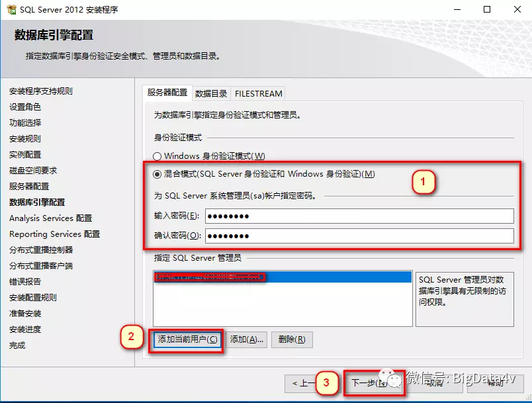Select 混合模式 authentication radio button
This screenshot has width=532, height=403.
pos(157,174)
